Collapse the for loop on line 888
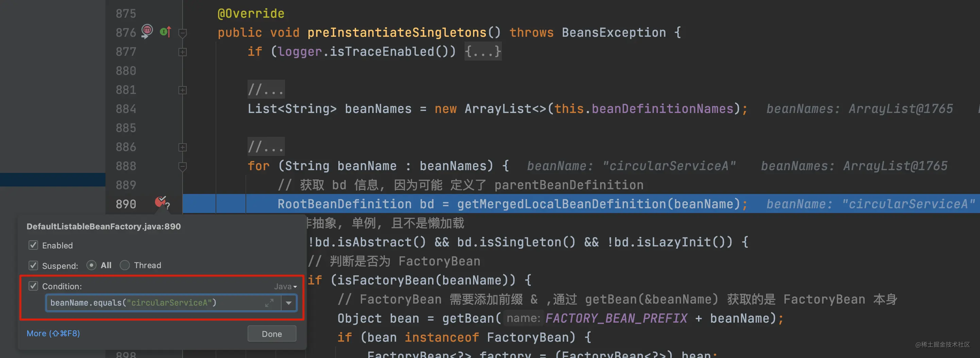The image size is (980, 358). pos(183,166)
